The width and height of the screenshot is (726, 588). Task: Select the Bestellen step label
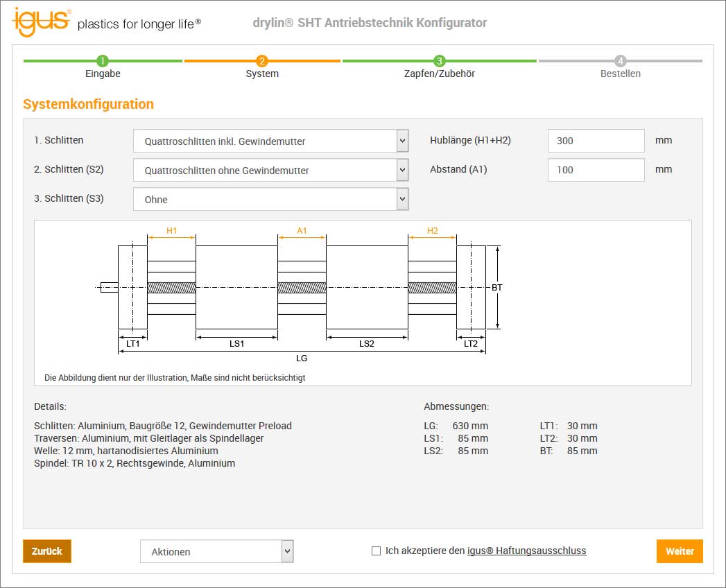[621, 73]
